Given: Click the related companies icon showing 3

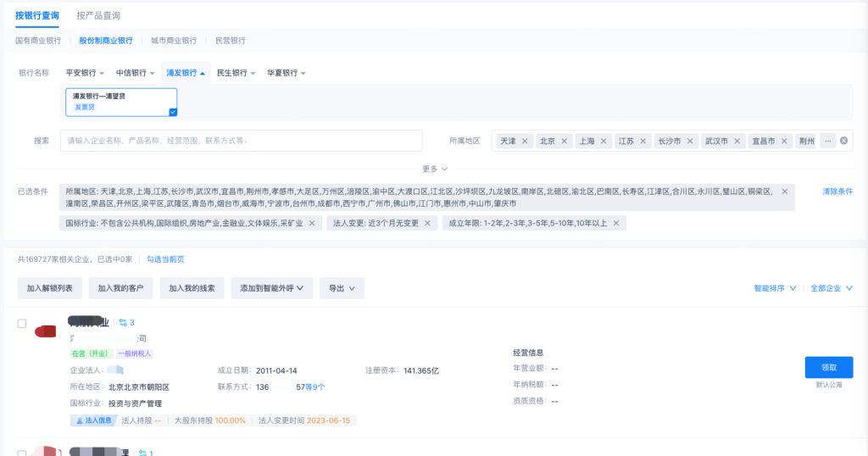Looking at the screenshot, I should (126, 322).
